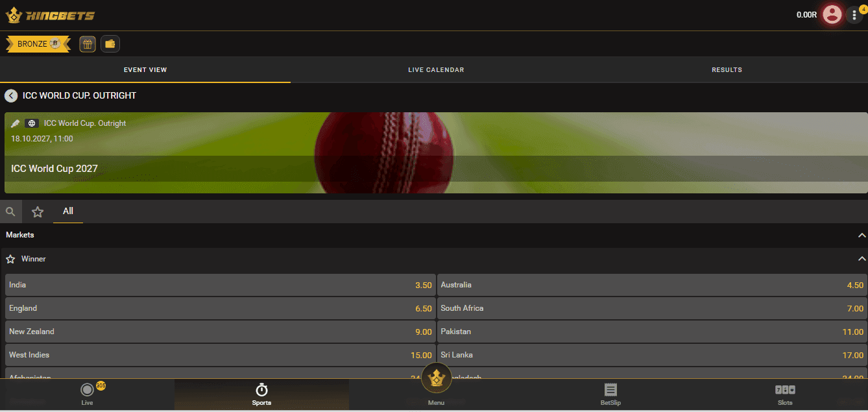Viewport: 868px width, 412px height.
Task: Click the 18.10.2027, 11:00 date text
Action: [x=42, y=139]
